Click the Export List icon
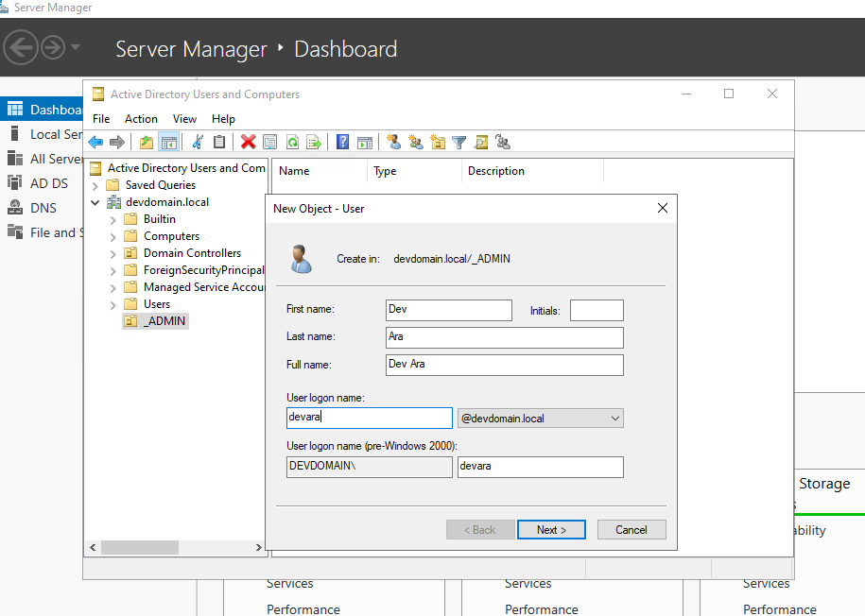Image resolution: width=865 pixels, height=616 pixels. [314, 143]
